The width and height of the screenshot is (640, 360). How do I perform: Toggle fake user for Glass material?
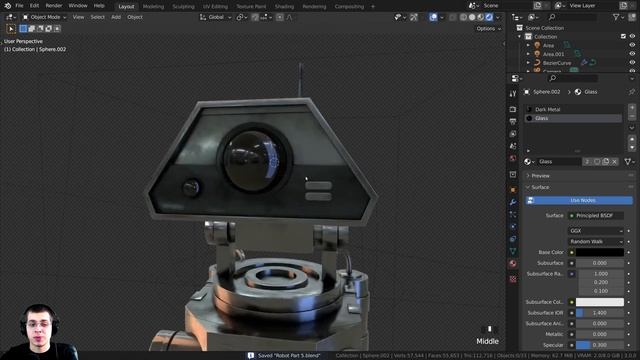(597, 162)
